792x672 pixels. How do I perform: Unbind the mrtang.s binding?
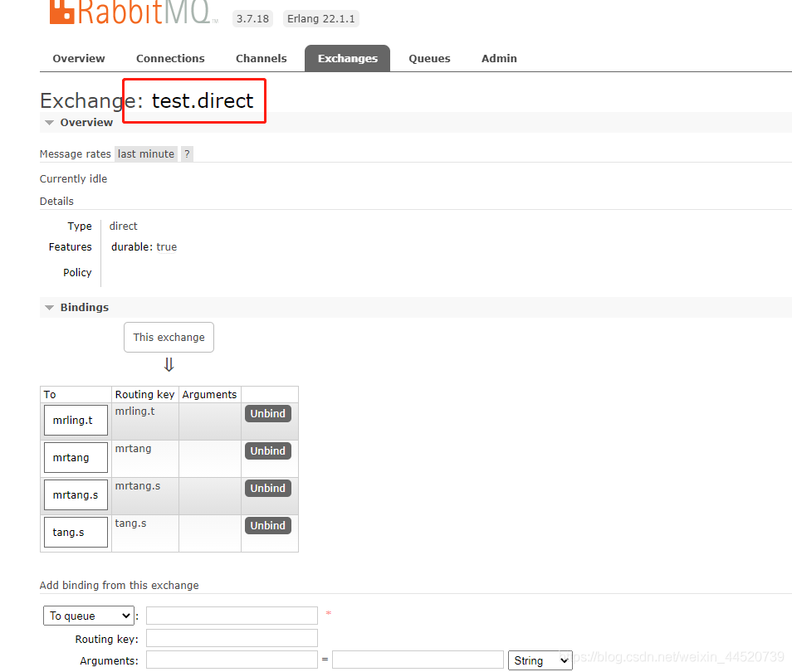(x=267, y=488)
